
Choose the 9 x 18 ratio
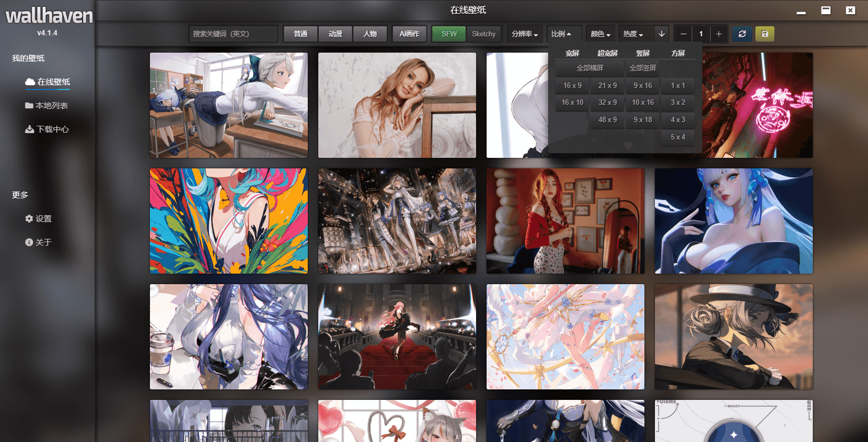(x=643, y=120)
